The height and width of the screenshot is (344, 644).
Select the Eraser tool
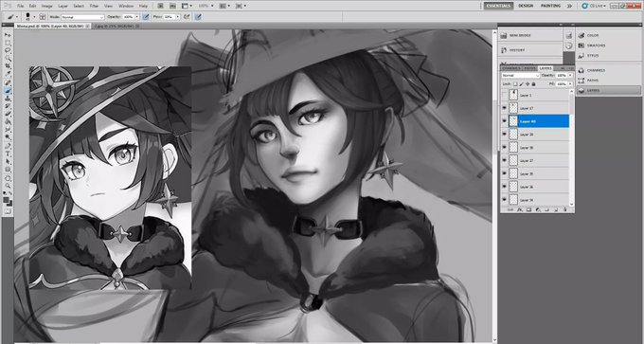click(x=8, y=114)
